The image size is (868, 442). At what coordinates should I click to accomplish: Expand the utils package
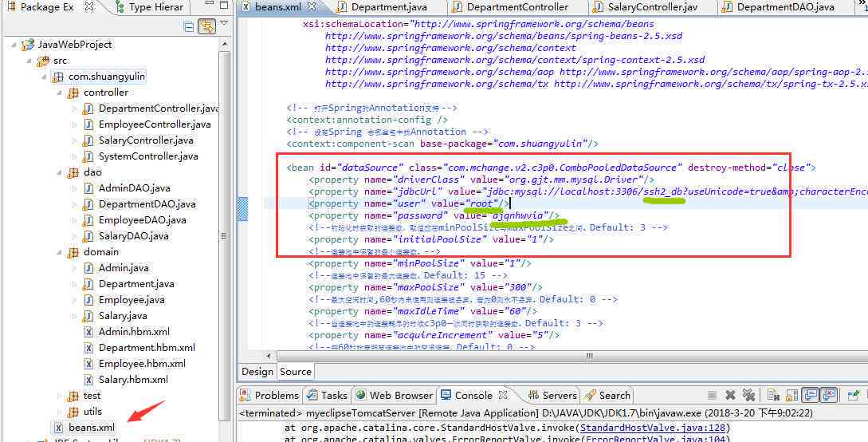point(59,412)
